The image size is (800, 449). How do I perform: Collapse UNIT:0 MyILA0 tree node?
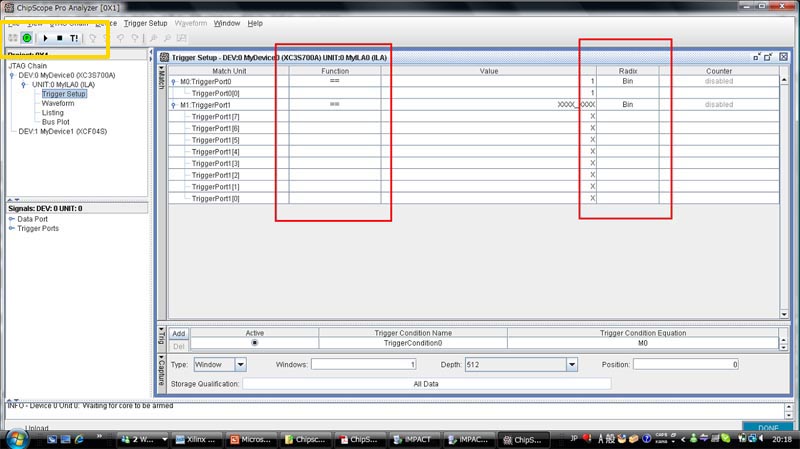click(x=23, y=85)
